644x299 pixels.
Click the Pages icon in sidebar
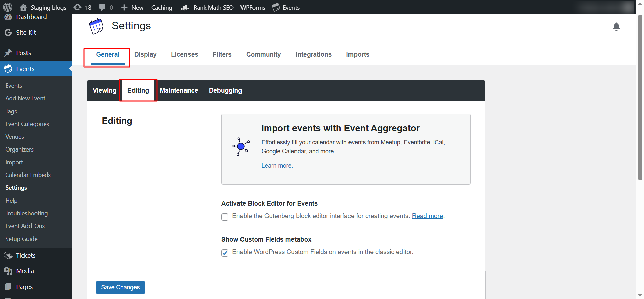(x=8, y=287)
